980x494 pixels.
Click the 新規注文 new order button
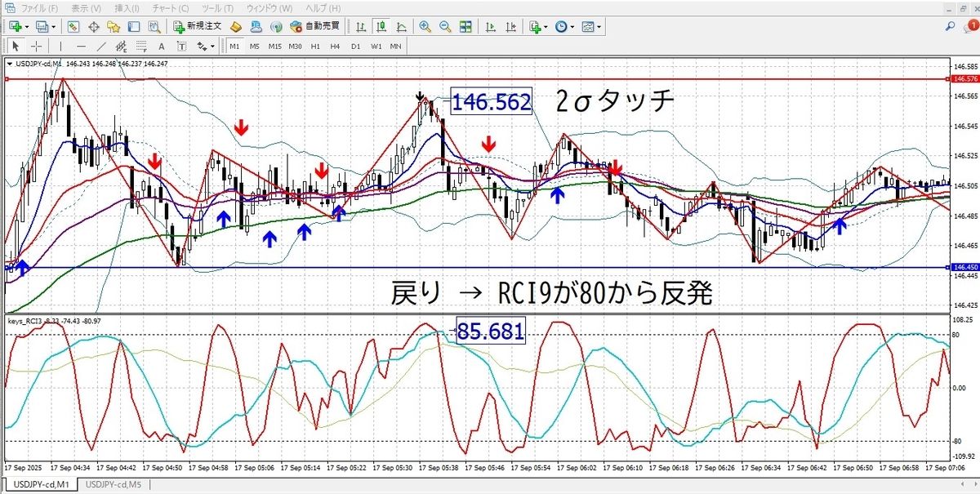coord(198,26)
